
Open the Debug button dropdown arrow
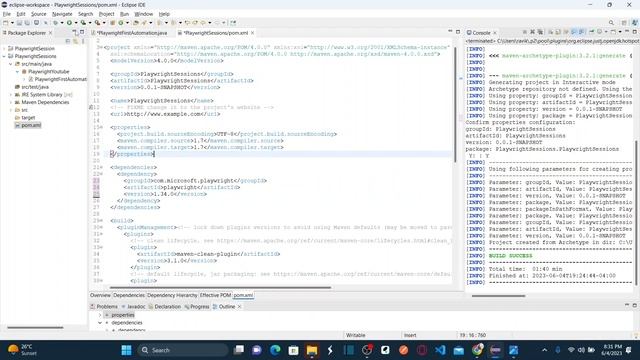(62, 23)
